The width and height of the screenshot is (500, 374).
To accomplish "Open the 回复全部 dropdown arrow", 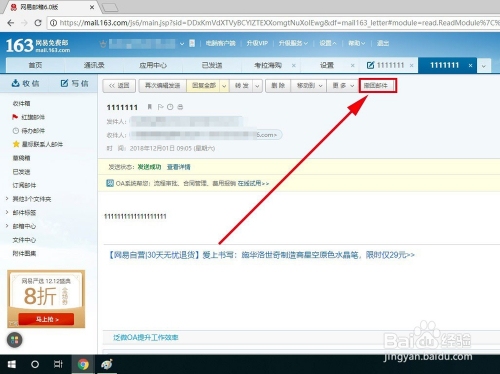I will (x=224, y=86).
